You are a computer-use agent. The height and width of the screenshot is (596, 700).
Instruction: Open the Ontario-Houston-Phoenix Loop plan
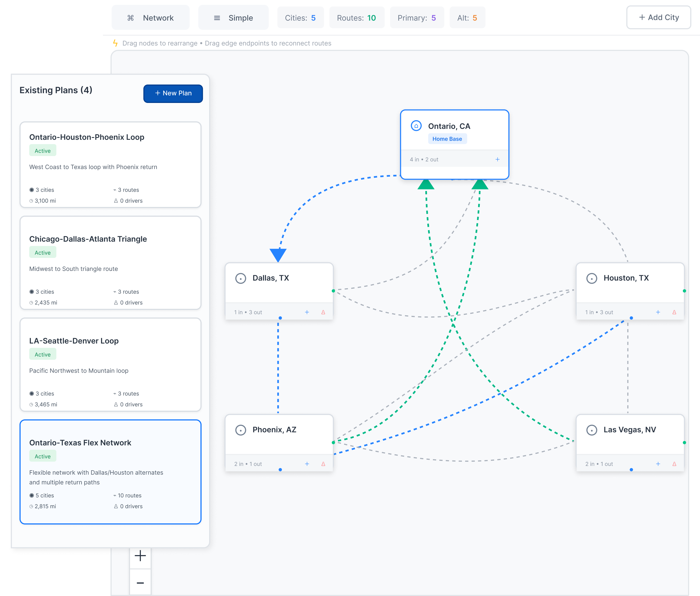pyautogui.click(x=111, y=165)
